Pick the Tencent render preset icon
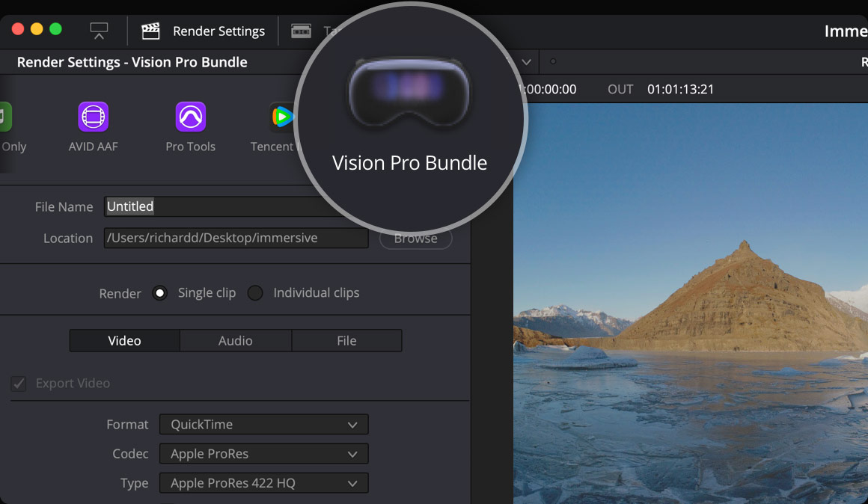Viewport: 868px width, 504px height. click(x=281, y=117)
